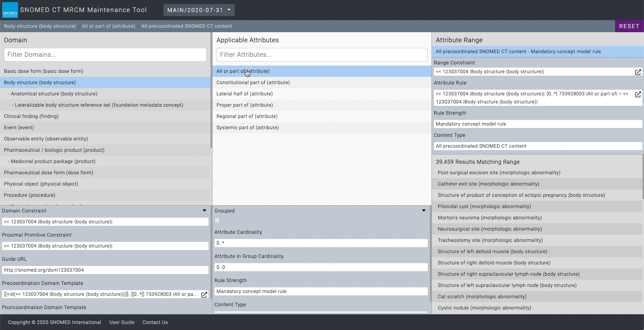The height and width of the screenshot is (330, 644).
Task: Click Body structure breadcrumb
Action: 40,26
